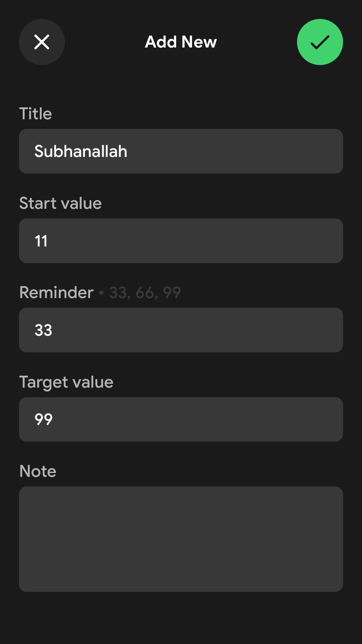Click the Reminder label
The height and width of the screenshot is (644, 362).
tap(56, 292)
